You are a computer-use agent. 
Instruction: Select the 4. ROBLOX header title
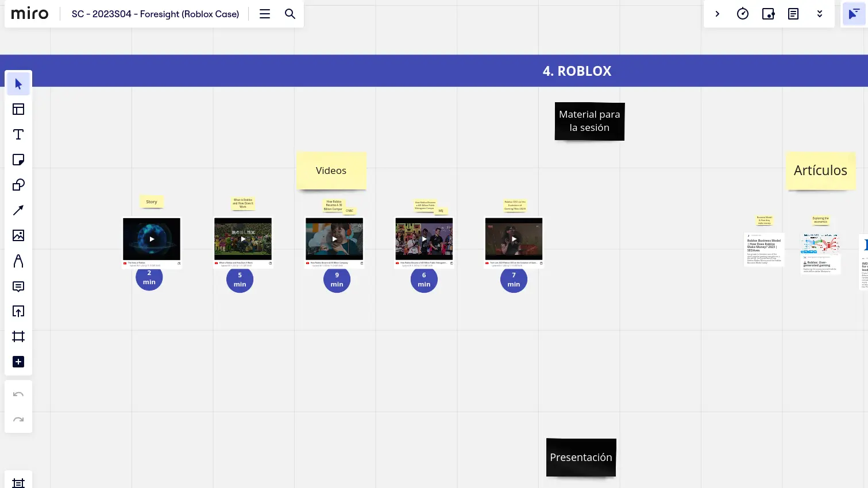(577, 71)
